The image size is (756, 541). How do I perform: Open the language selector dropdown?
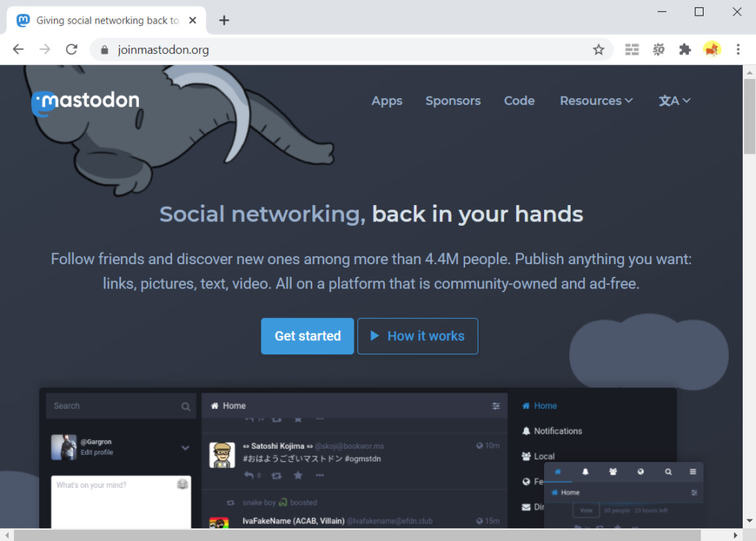(675, 100)
